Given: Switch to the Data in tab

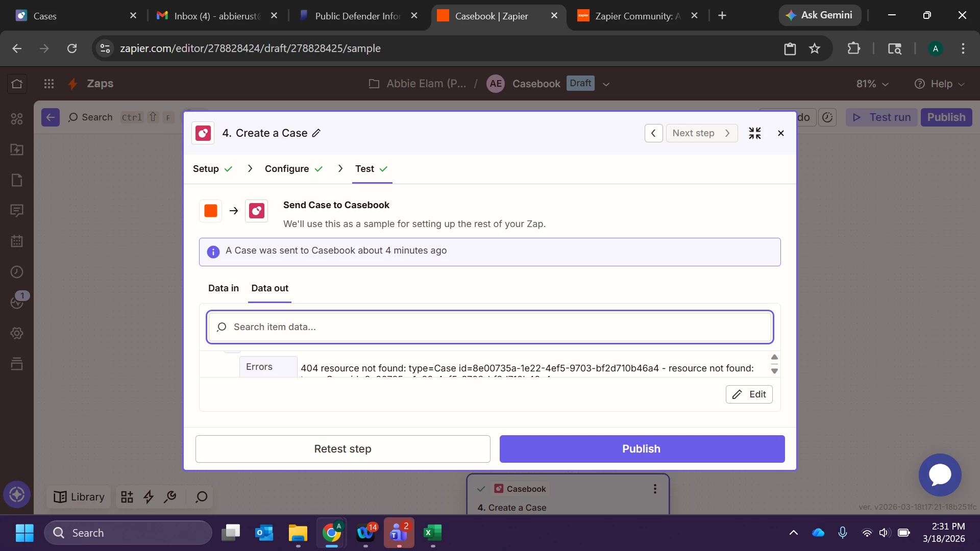Looking at the screenshot, I should (223, 288).
